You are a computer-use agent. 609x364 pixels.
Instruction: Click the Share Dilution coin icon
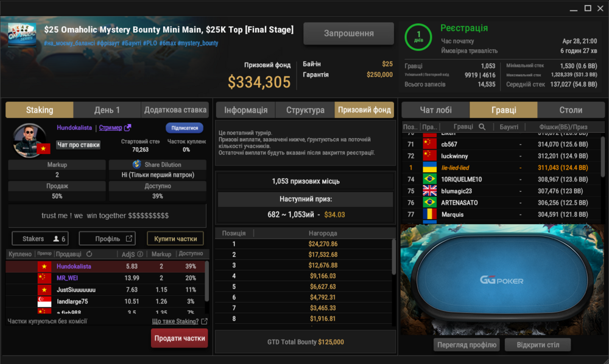click(x=136, y=164)
